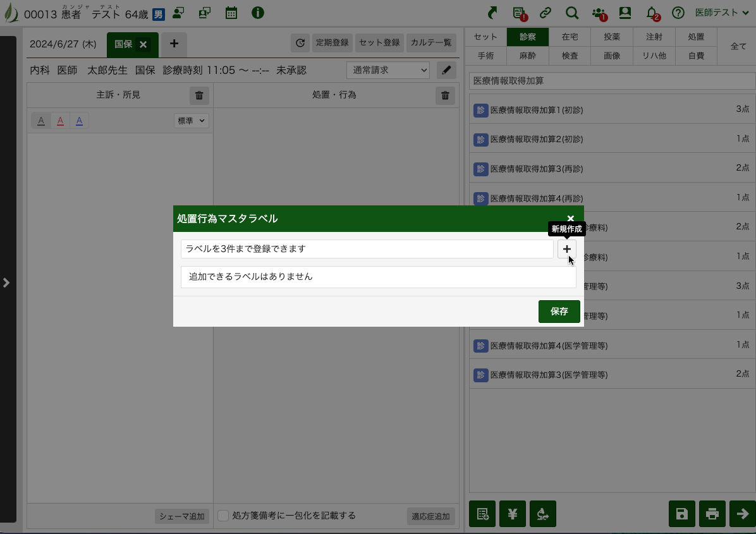The width and height of the screenshot is (756, 534).
Task: Select the 麻酔 tab
Action: click(x=528, y=56)
